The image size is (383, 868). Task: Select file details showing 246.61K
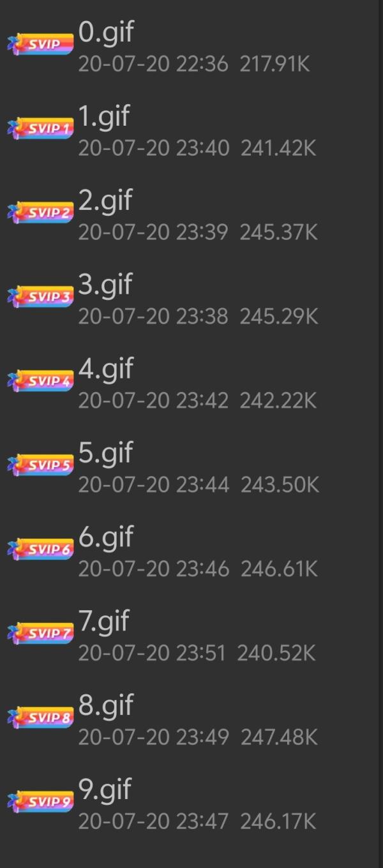(x=198, y=569)
